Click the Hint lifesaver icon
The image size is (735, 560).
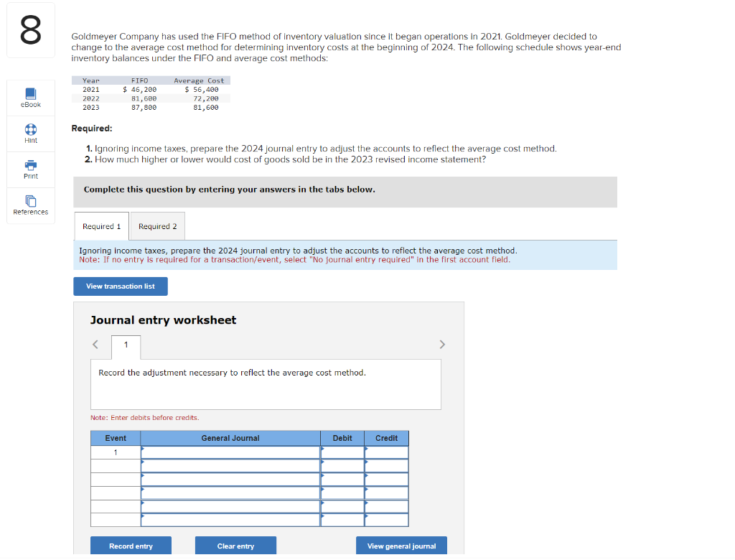[x=30, y=134]
